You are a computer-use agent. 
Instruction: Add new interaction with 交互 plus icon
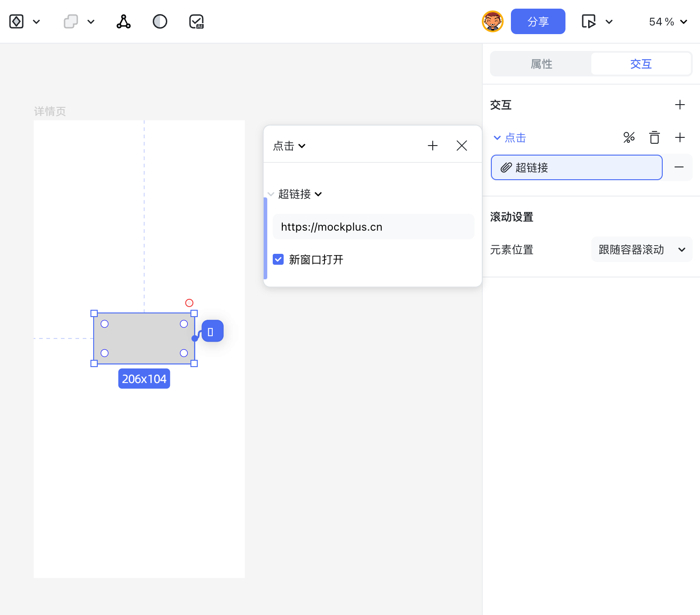(x=680, y=105)
